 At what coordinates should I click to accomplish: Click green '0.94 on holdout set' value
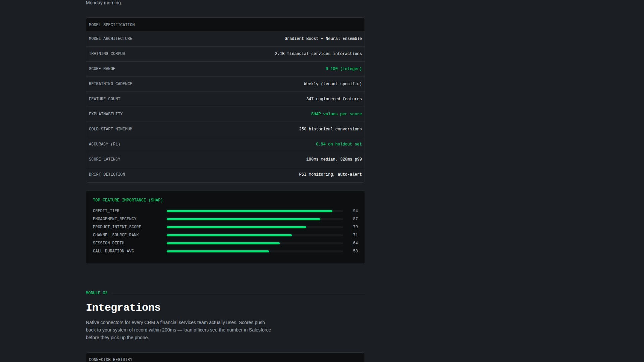[339, 144]
